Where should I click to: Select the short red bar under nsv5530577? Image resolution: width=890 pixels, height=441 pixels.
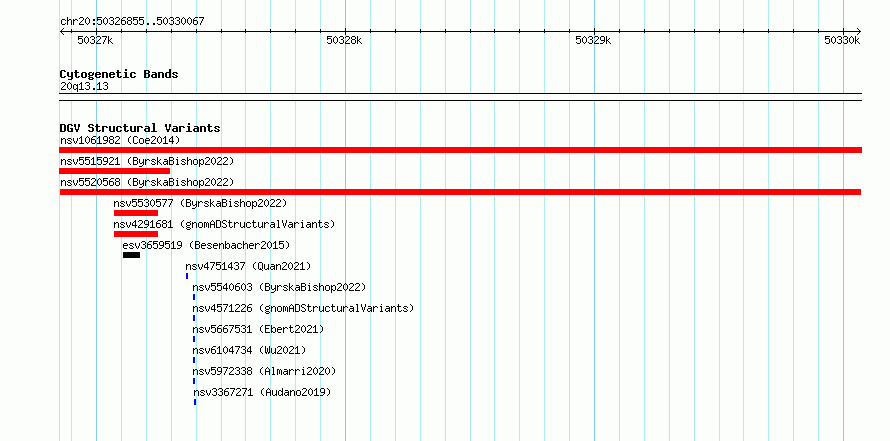(136, 213)
